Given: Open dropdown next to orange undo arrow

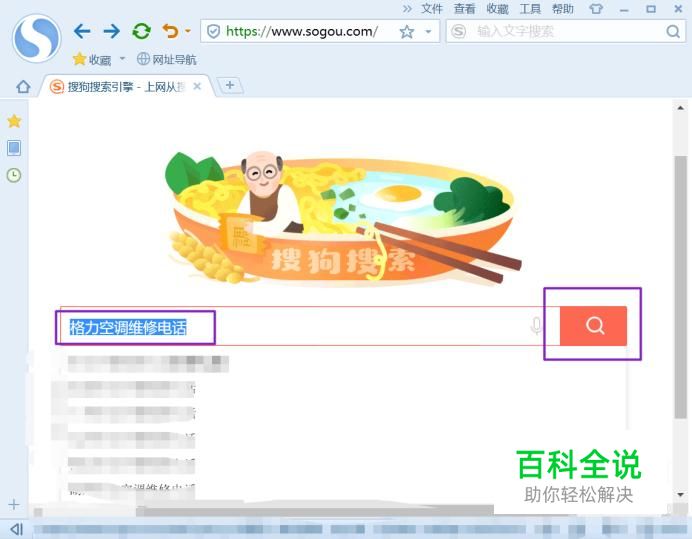Looking at the screenshot, I should coord(188,31).
